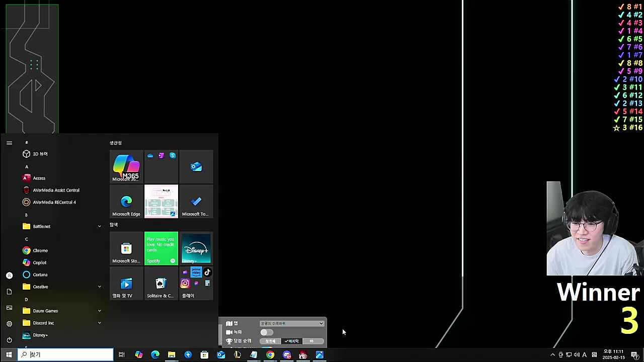This screenshot has width=644, height=362.
Task: Expand the Start menu hamburger navigation
Action: tap(9, 143)
